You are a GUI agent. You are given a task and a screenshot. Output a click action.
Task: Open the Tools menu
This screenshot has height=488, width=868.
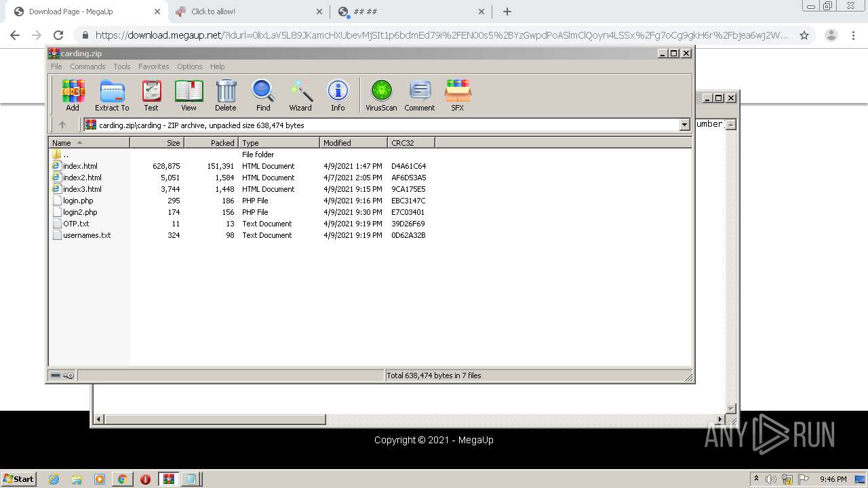(122, 66)
